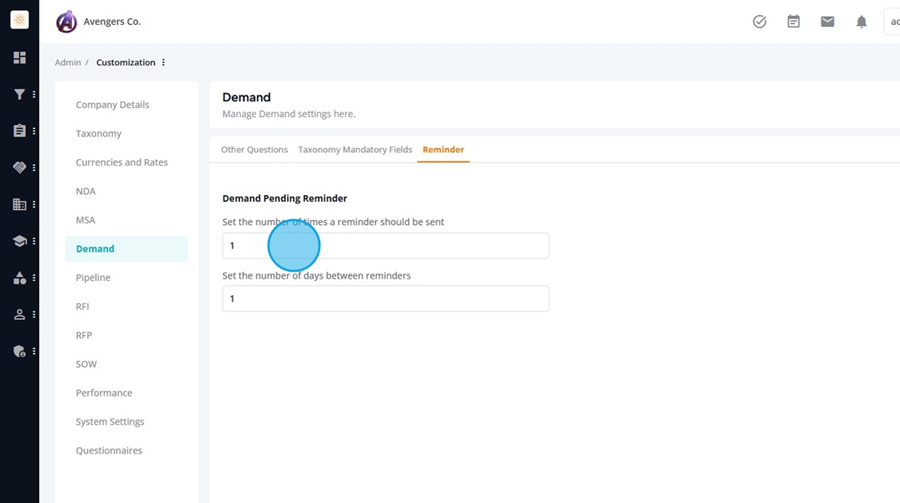Select the handshake sidebar icon

[20, 168]
